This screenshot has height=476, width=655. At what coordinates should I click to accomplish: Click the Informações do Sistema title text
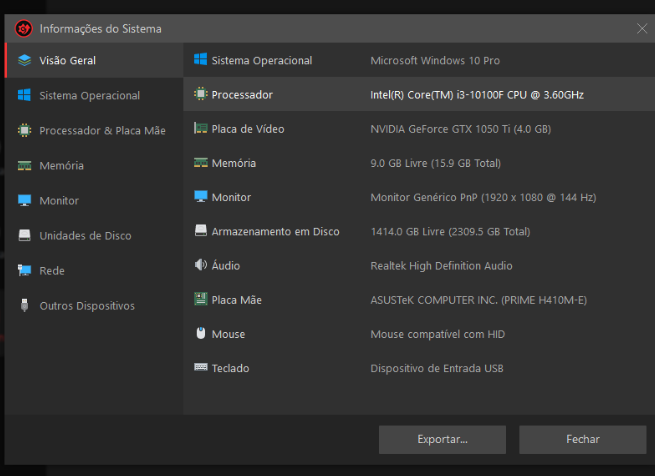click(100, 29)
